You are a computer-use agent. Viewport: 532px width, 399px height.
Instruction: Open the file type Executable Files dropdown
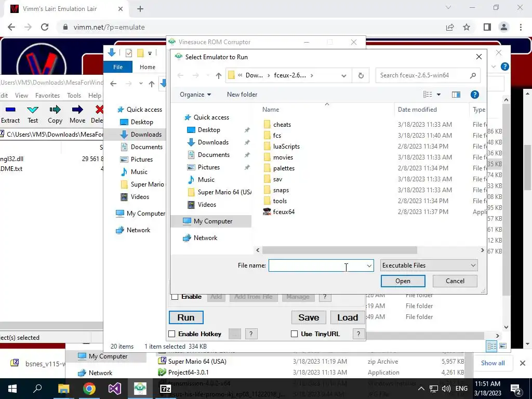click(429, 265)
